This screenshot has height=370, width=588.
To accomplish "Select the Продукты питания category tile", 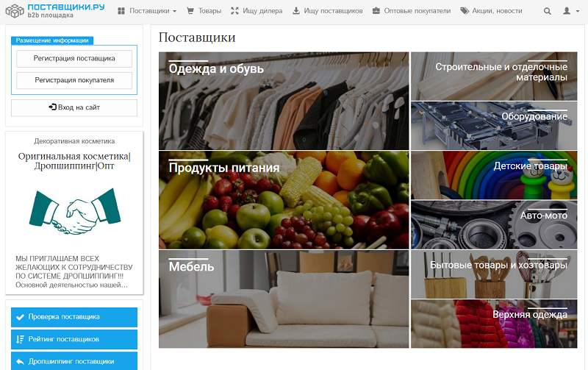I will click(284, 200).
